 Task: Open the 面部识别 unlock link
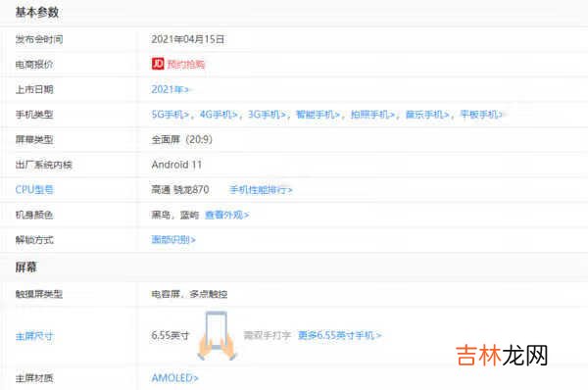pyautogui.click(x=173, y=240)
